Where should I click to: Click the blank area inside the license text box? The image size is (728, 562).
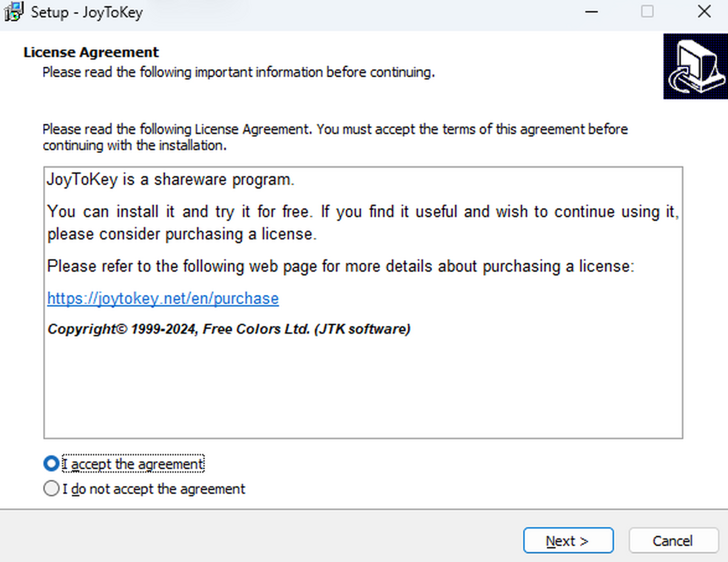pyautogui.click(x=363, y=388)
